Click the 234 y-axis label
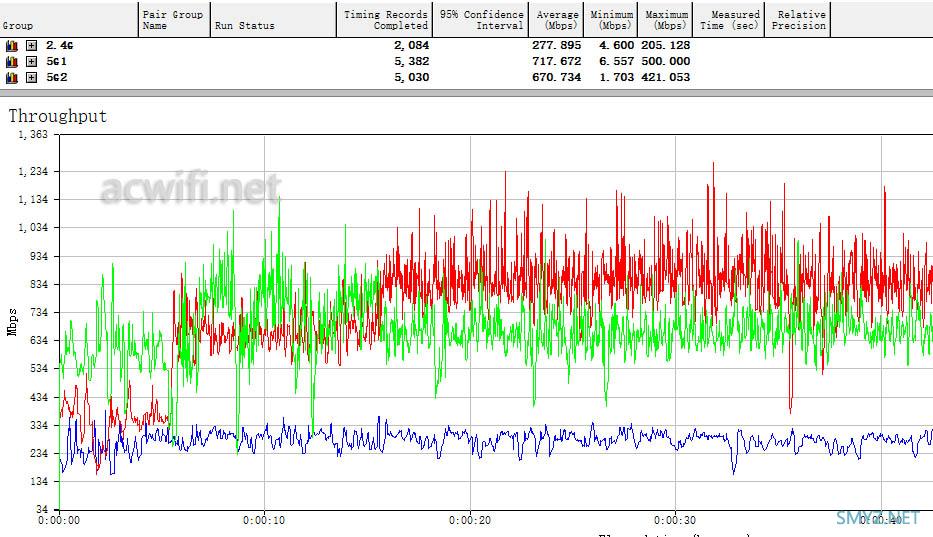Image resolution: width=933 pixels, height=537 pixels. coord(39,454)
